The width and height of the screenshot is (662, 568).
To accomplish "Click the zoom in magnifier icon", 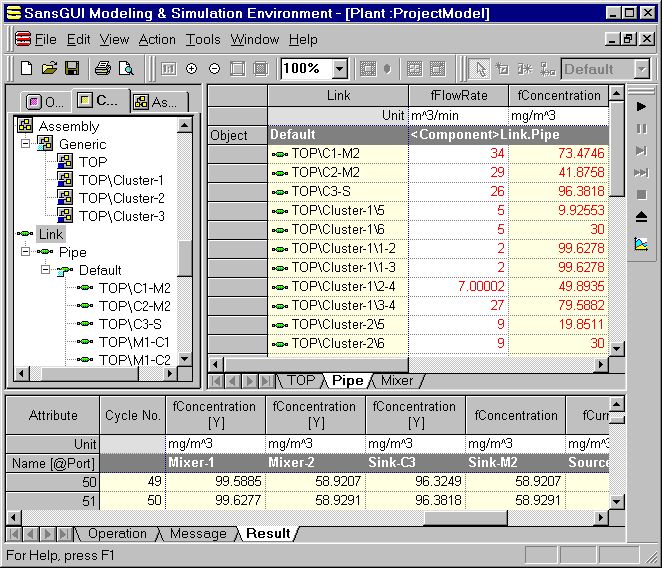I will pyautogui.click(x=192, y=69).
